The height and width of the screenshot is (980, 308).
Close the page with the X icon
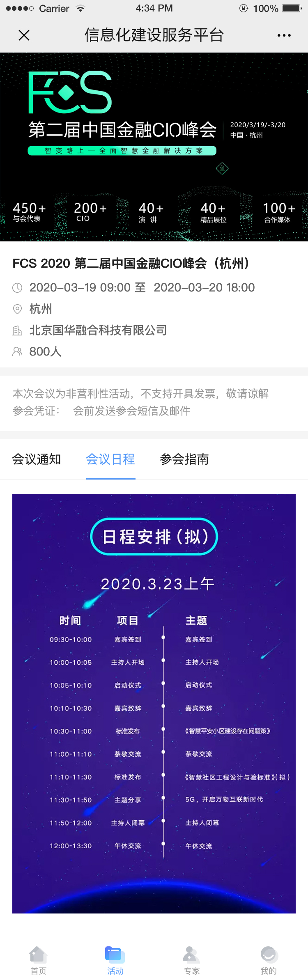pos(24,35)
